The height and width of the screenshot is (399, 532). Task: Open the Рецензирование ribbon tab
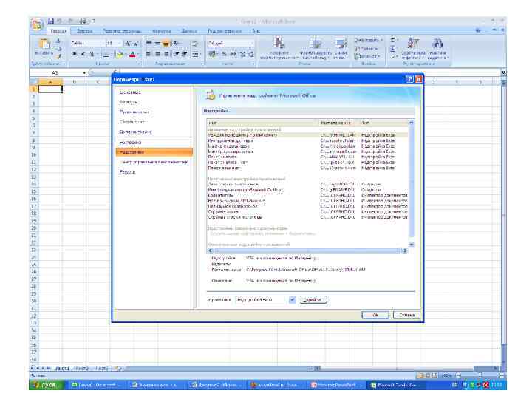(225, 31)
